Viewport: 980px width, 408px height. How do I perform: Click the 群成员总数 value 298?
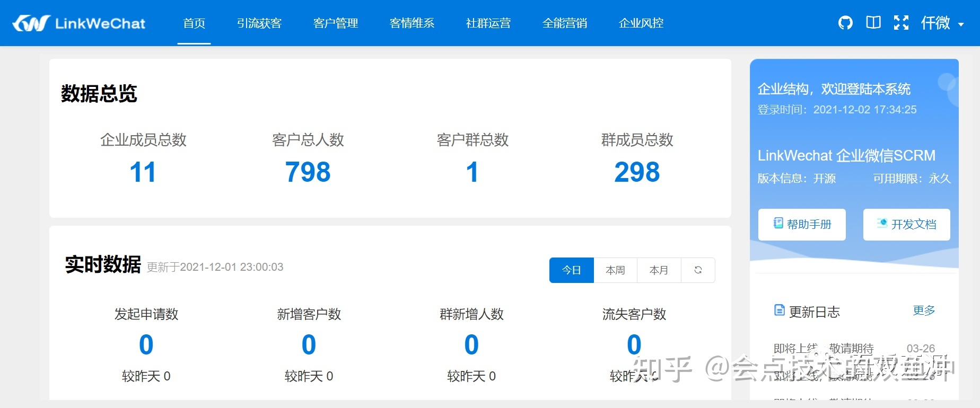point(637,172)
